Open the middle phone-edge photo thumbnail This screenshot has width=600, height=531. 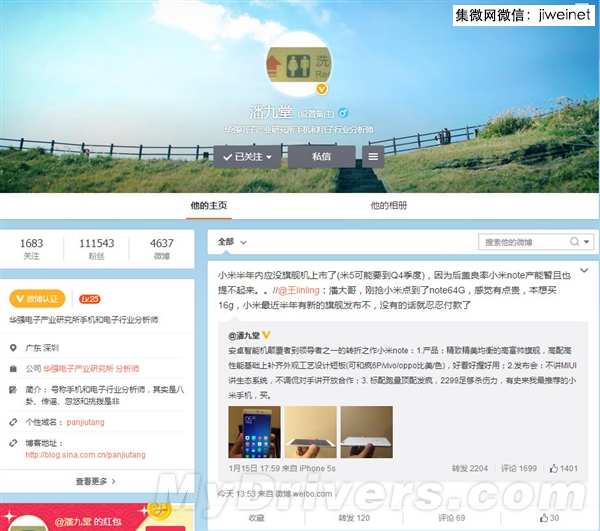point(310,432)
